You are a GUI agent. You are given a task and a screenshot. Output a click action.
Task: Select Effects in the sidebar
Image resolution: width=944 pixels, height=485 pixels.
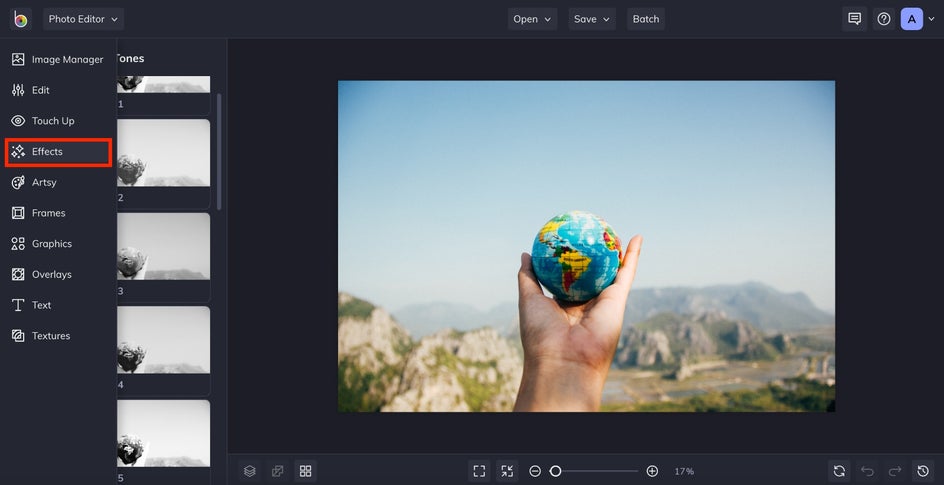(x=58, y=152)
